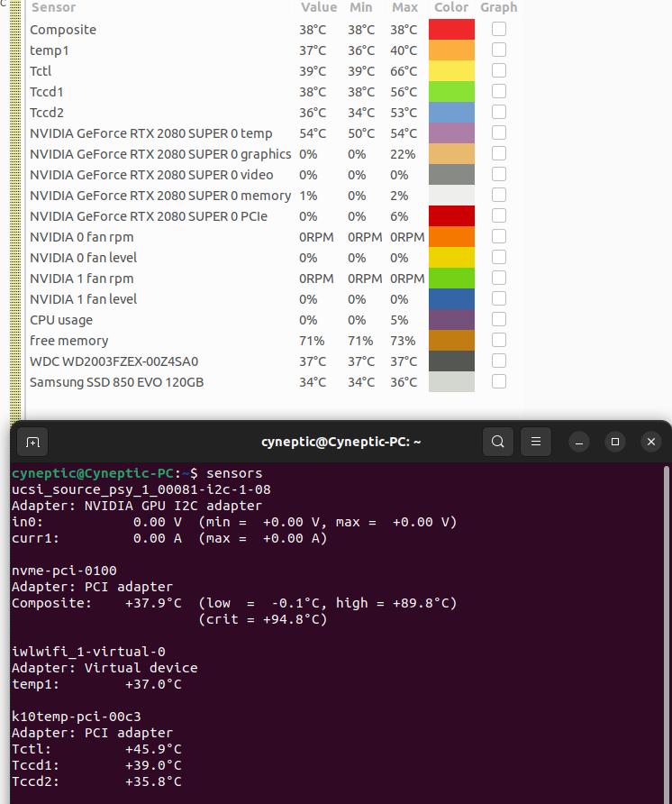The height and width of the screenshot is (804, 672).
Task: Maximize the terminal window
Action: [x=615, y=442]
